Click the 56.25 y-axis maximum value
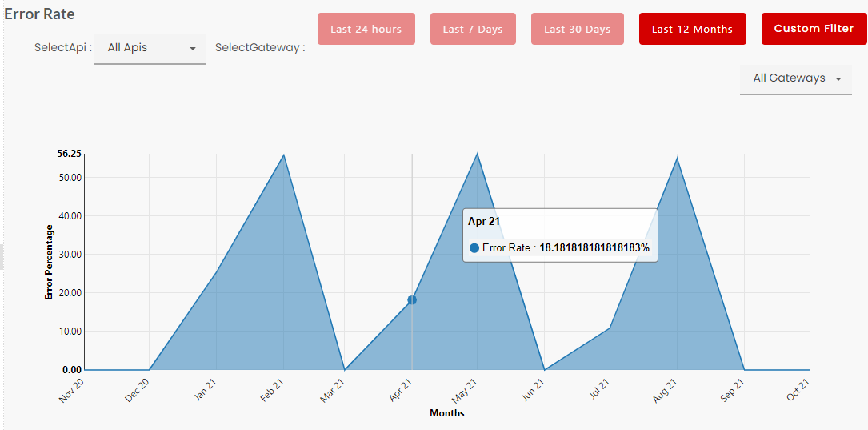Image resolution: width=868 pixels, height=430 pixels. click(69, 154)
